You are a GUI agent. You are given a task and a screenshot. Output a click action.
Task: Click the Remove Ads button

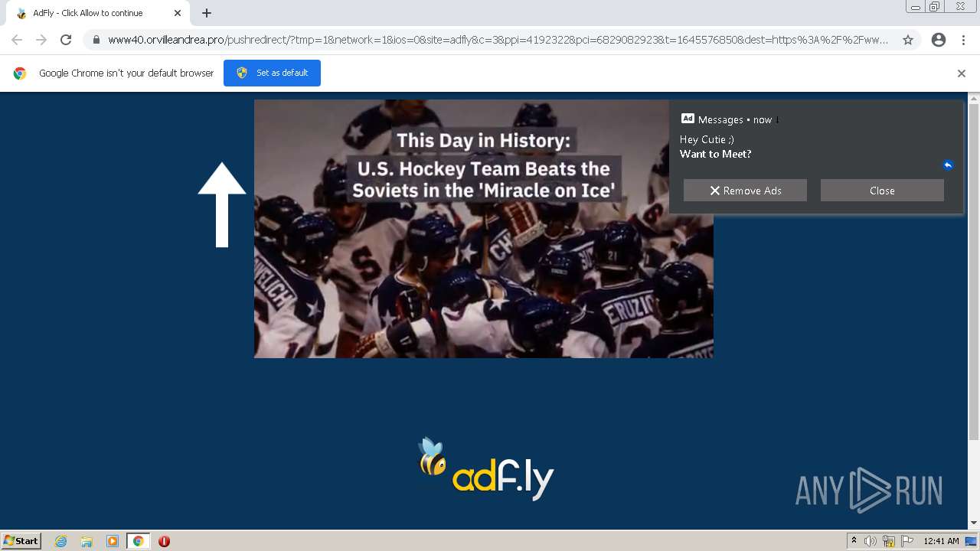[745, 191]
